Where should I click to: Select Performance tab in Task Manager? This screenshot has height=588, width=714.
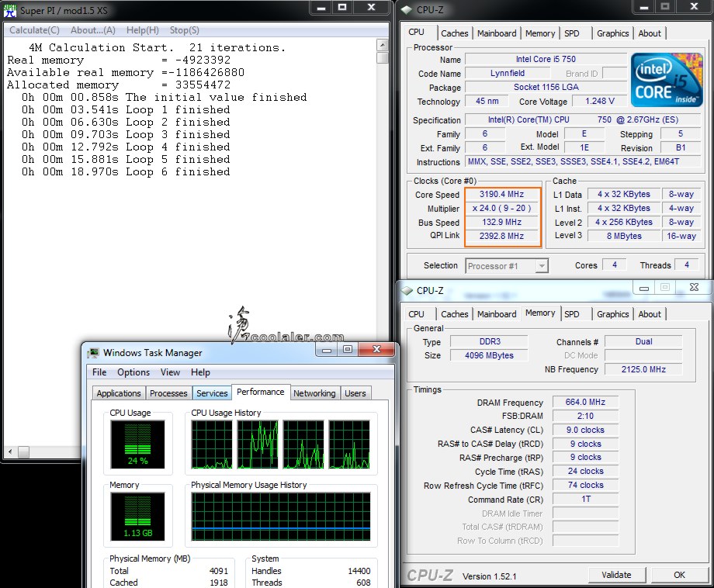click(x=261, y=392)
